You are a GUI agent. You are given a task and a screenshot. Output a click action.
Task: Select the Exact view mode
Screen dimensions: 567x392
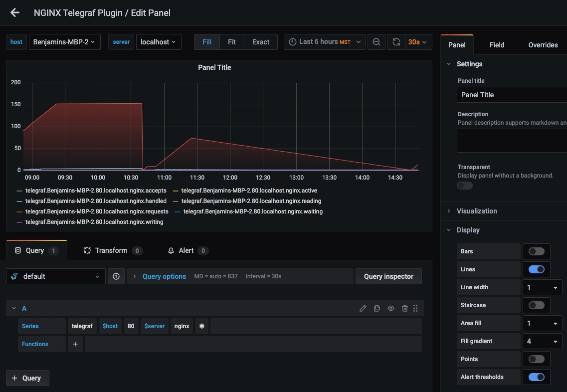(x=261, y=42)
